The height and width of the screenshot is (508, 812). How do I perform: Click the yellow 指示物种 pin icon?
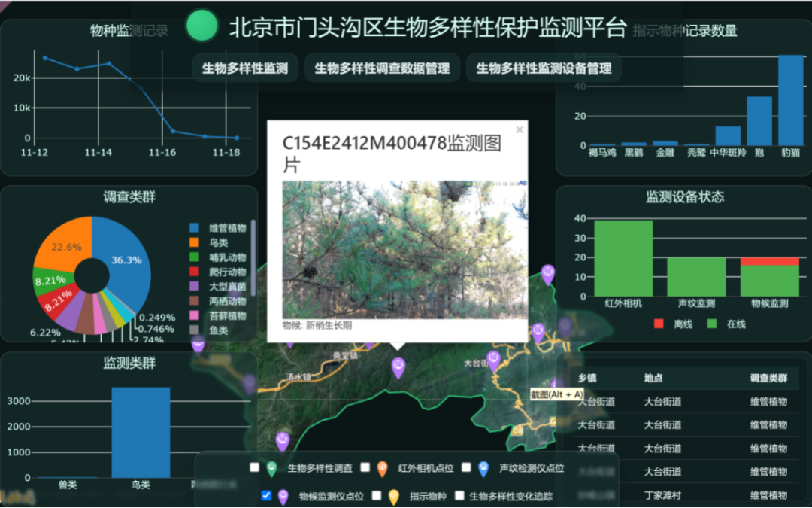pyautogui.click(x=393, y=496)
